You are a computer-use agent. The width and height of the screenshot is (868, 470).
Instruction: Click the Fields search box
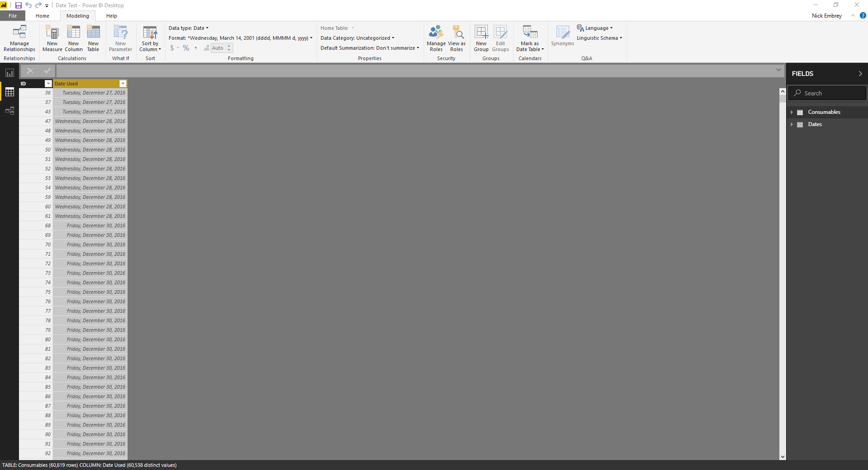click(x=827, y=93)
